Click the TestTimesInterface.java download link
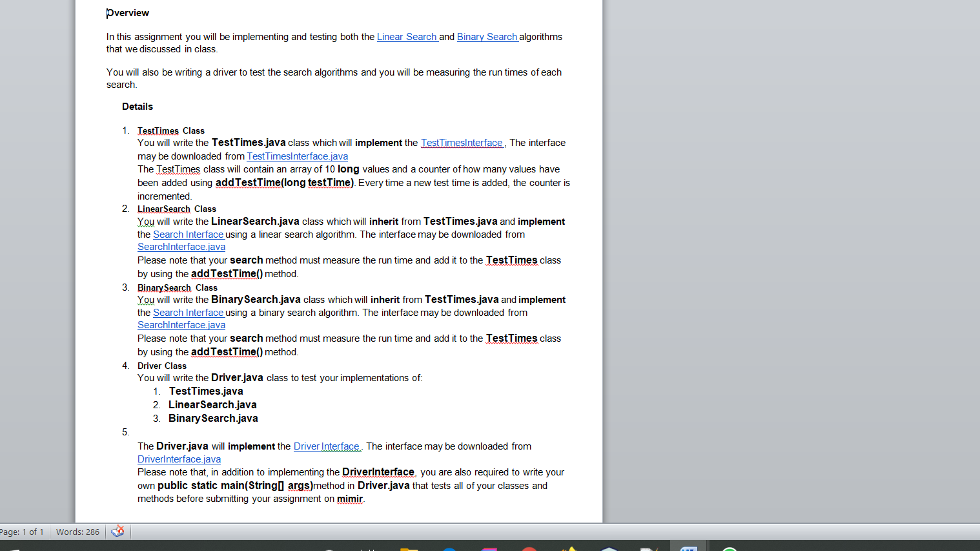 coord(297,156)
